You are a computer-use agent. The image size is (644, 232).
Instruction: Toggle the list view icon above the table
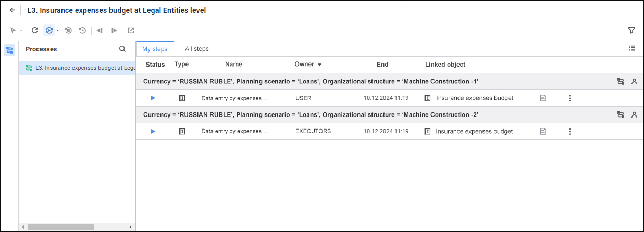pyautogui.click(x=632, y=49)
